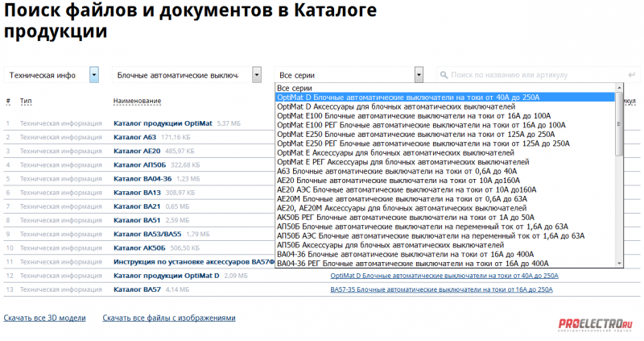Viewport: 644px width, 341px height.
Task: Select OptiMat E250 РЕГ option
Action: tap(445, 143)
